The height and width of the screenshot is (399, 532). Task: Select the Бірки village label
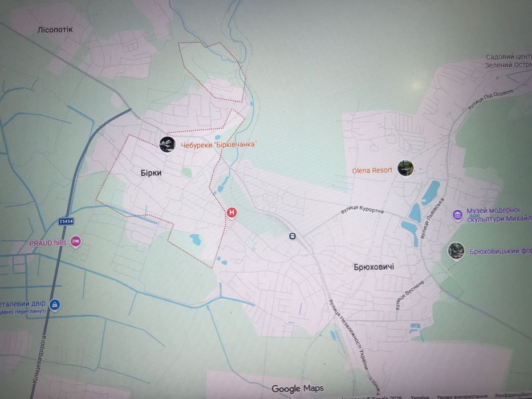151,173
